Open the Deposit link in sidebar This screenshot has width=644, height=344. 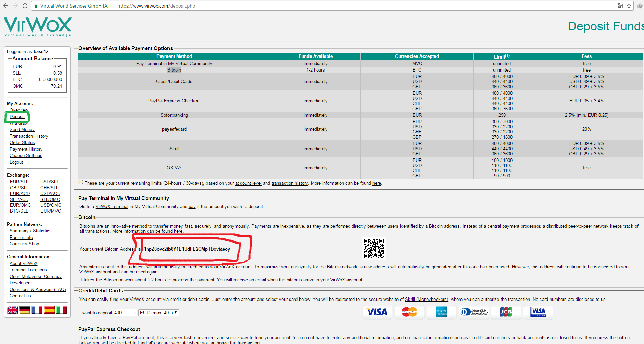click(x=17, y=116)
